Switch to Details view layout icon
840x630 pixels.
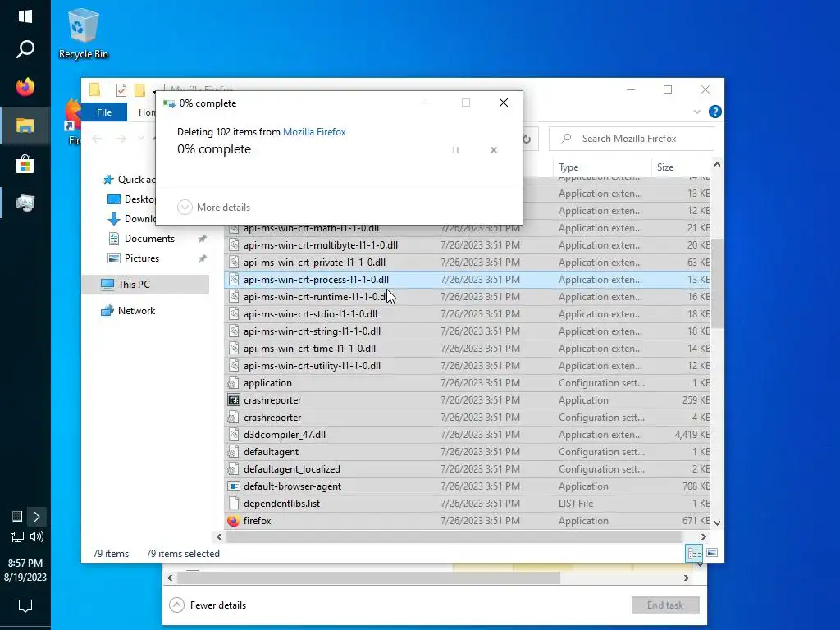[x=694, y=553]
